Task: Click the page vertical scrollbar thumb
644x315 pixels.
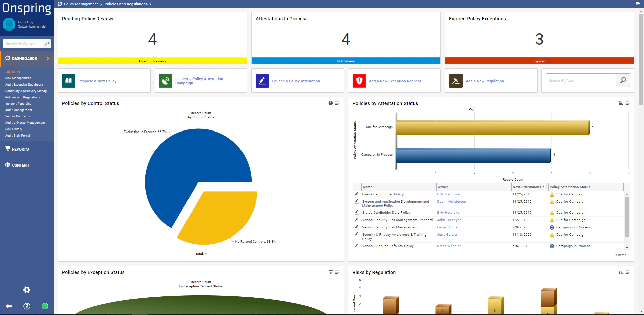Action: point(641,59)
